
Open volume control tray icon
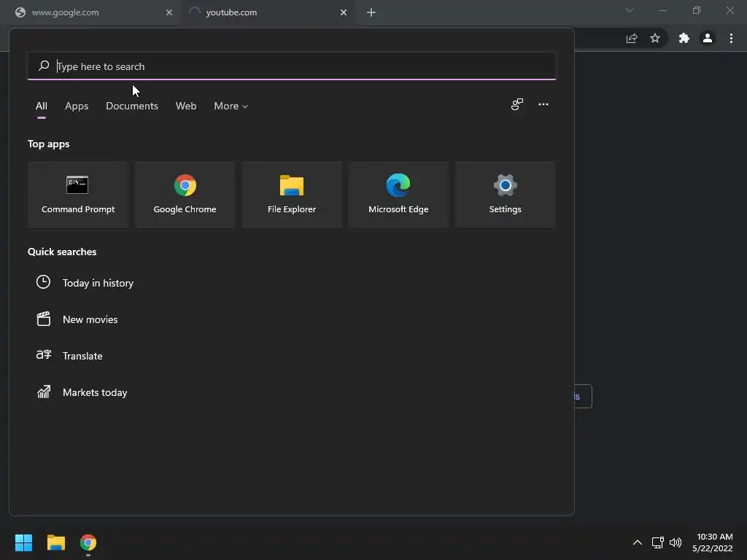pyautogui.click(x=676, y=542)
